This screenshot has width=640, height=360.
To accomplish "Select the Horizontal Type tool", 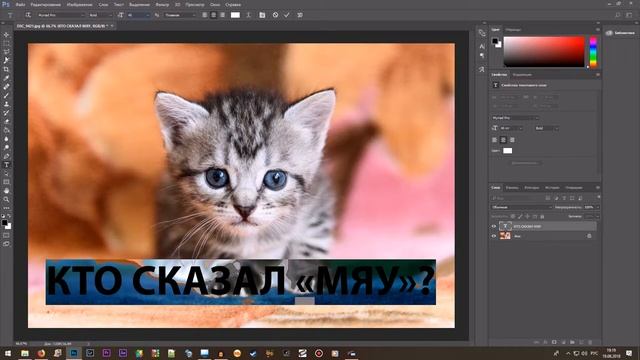I will 6,165.
